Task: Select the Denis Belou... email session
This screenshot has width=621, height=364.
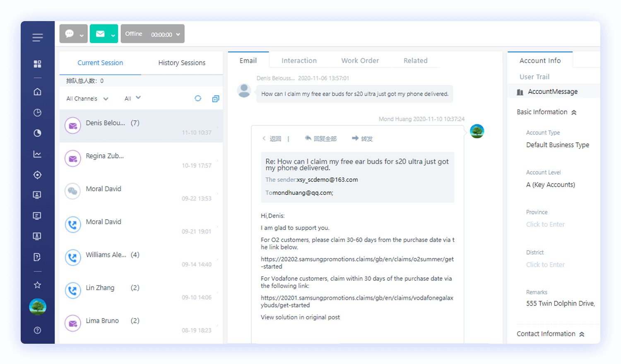Action: [141, 126]
